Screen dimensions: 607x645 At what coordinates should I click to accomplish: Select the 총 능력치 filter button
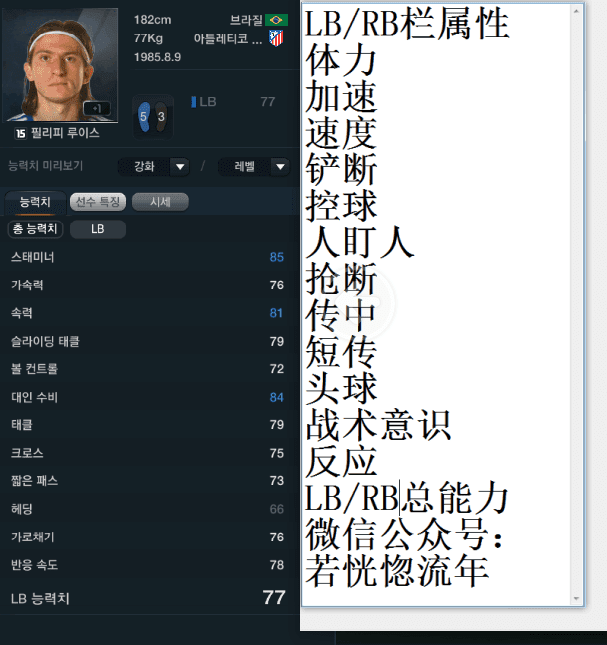pyautogui.click(x=35, y=229)
